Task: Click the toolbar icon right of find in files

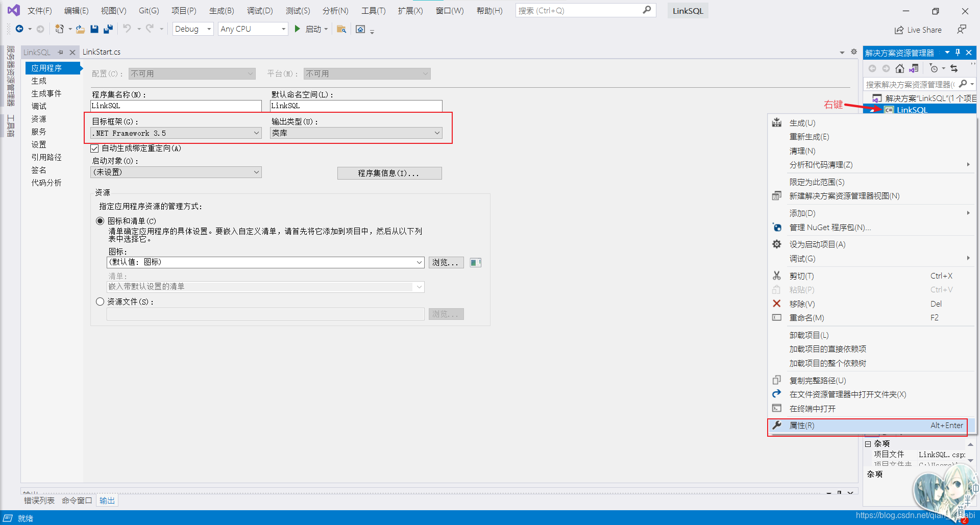Action: [360, 29]
